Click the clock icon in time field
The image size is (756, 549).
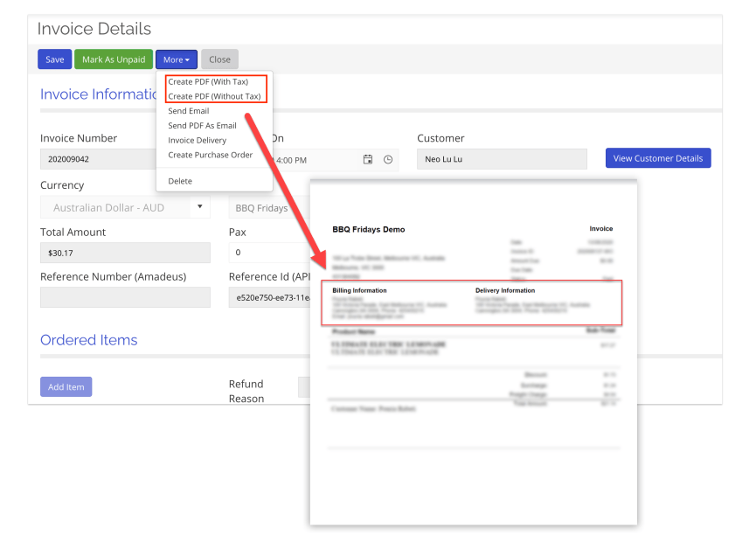[388, 159]
